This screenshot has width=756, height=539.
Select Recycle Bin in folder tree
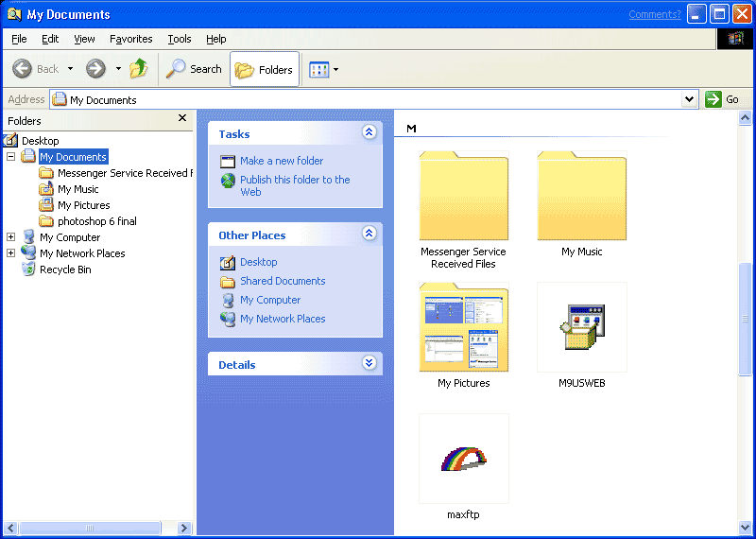click(x=65, y=269)
